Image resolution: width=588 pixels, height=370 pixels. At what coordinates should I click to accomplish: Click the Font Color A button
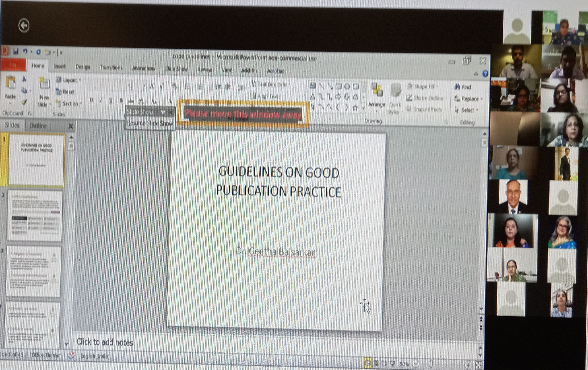tap(170, 101)
